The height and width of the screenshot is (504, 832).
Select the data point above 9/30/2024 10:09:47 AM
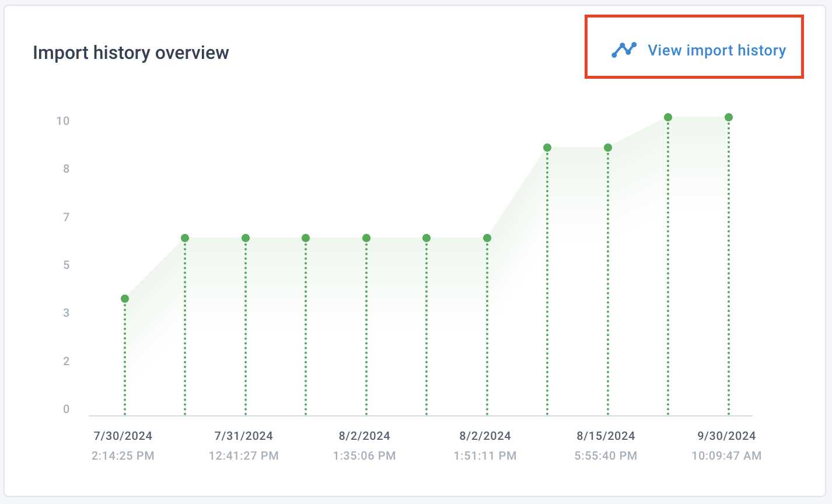pos(729,117)
